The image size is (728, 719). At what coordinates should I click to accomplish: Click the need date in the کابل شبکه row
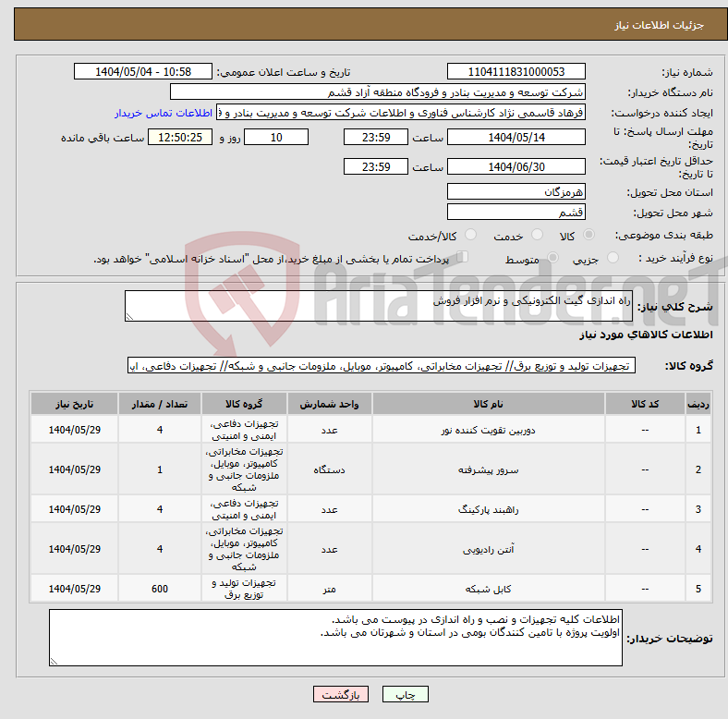coord(74,589)
